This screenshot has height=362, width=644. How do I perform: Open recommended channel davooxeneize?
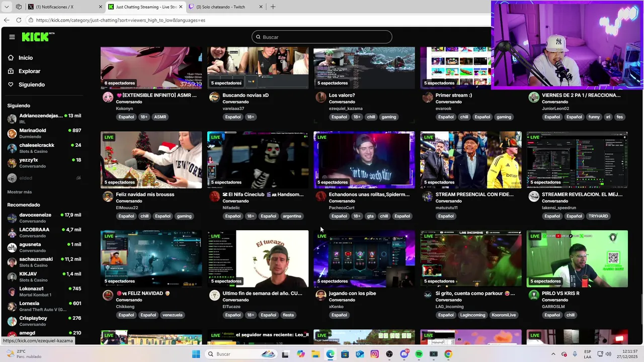[x=44, y=218]
